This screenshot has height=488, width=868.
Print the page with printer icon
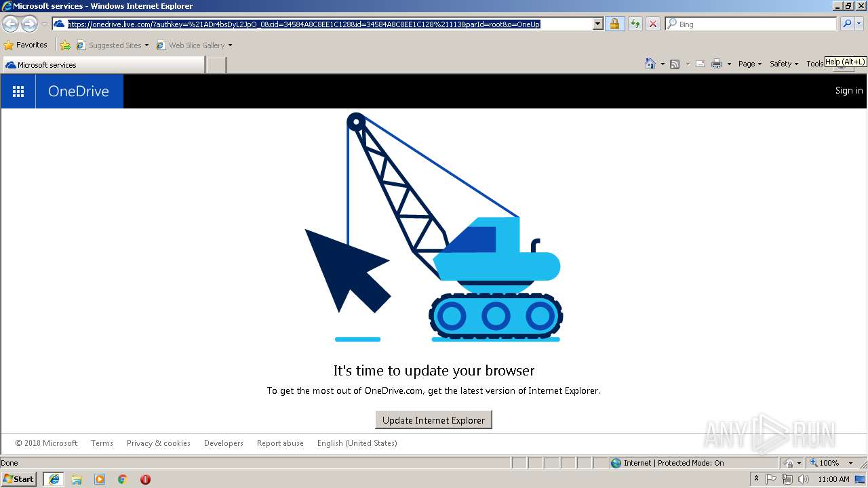coord(717,64)
